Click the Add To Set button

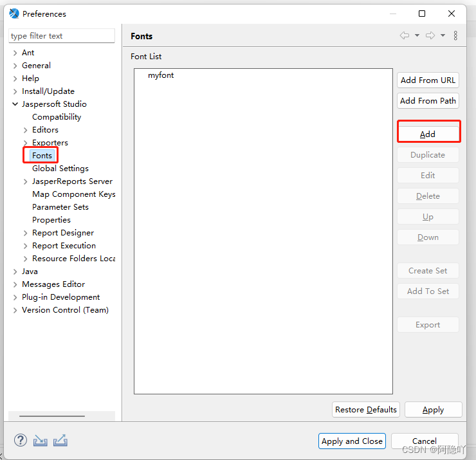[428, 291]
